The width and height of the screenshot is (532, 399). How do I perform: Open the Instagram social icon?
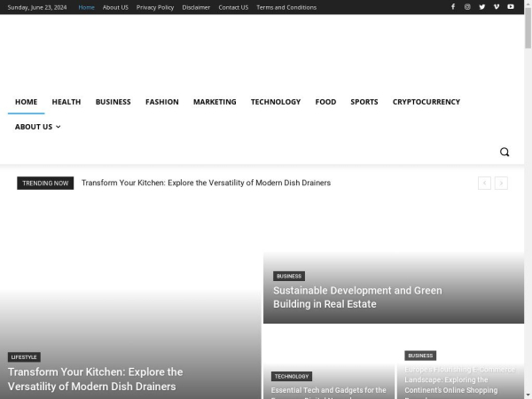467,7
